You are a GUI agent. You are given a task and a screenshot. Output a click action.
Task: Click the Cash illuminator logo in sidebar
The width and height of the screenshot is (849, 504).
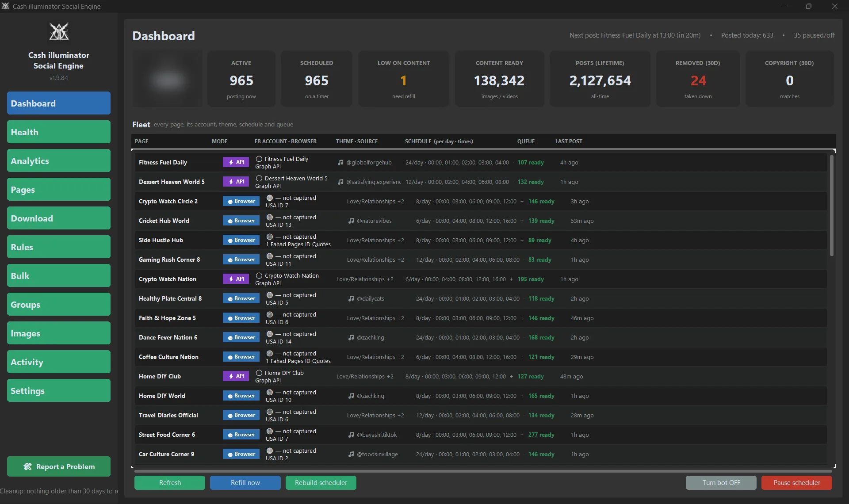coord(59,32)
